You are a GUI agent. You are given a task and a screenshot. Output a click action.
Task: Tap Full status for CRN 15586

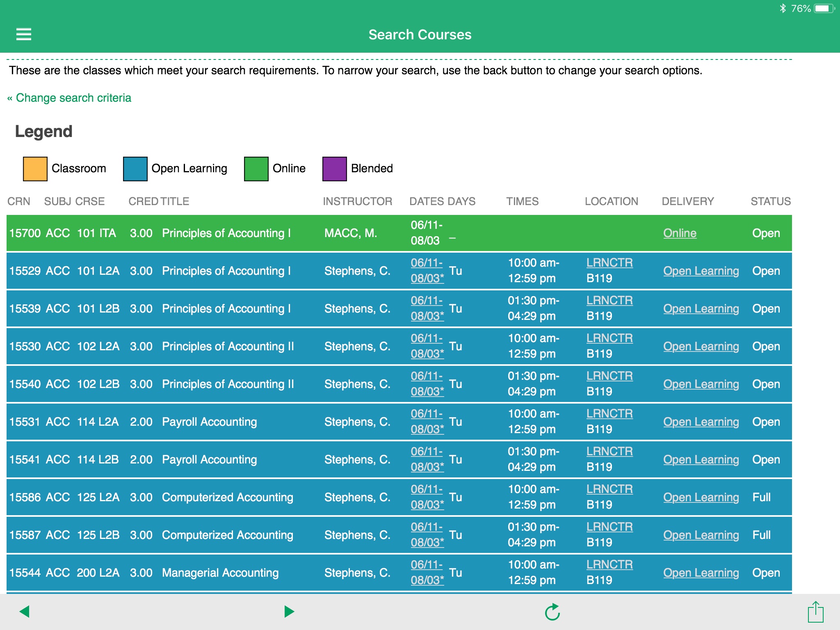click(761, 497)
